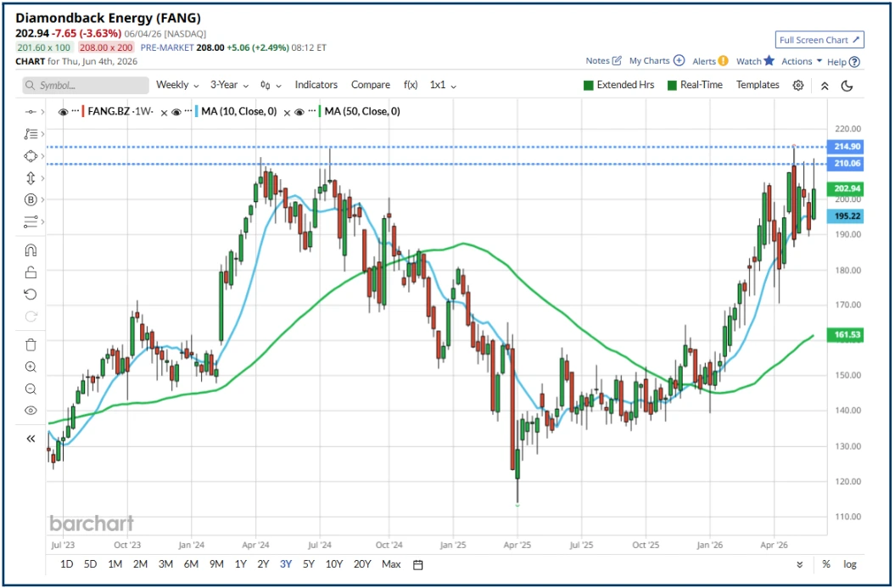Viewport: 895px width, 588px height.
Task: Click the MA 10 blue color swatch
Action: (x=197, y=111)
